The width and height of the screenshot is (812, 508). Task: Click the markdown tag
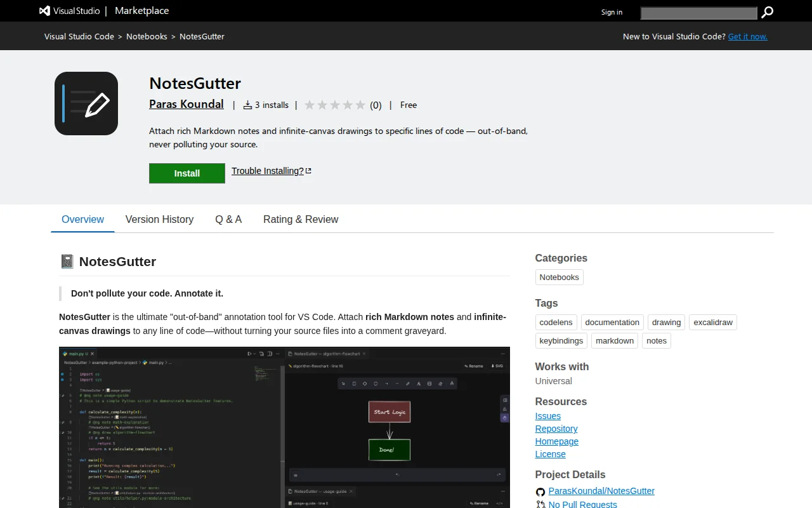[615, 341]
